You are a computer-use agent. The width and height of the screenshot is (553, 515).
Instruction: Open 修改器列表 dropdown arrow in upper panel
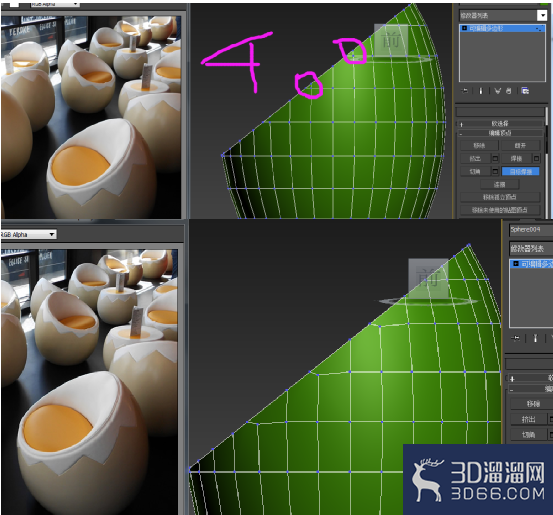542,15
